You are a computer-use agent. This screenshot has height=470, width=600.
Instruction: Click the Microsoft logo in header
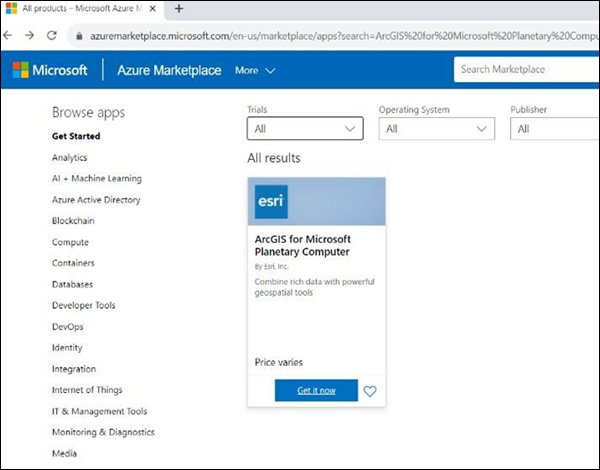coord(50,70)
